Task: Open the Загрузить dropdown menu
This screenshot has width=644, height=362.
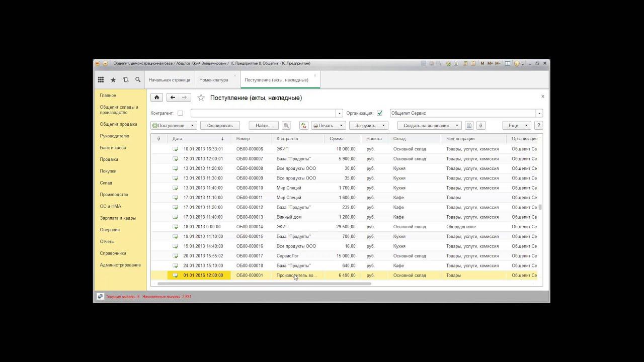Action: tap(369, 126)
